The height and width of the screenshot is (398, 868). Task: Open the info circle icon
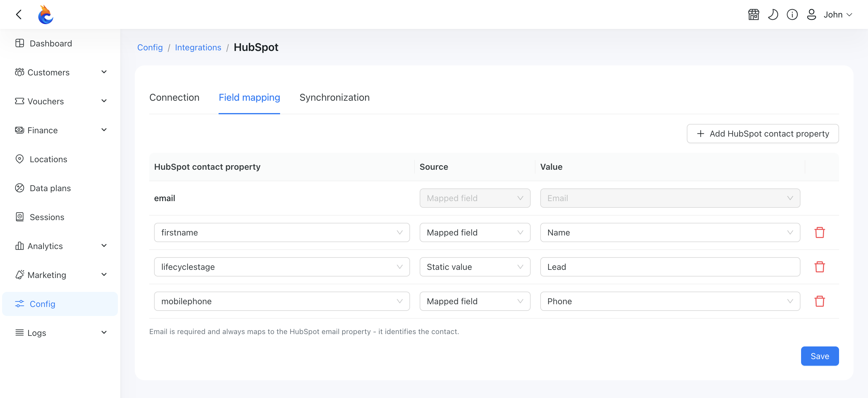click(792, 14)
